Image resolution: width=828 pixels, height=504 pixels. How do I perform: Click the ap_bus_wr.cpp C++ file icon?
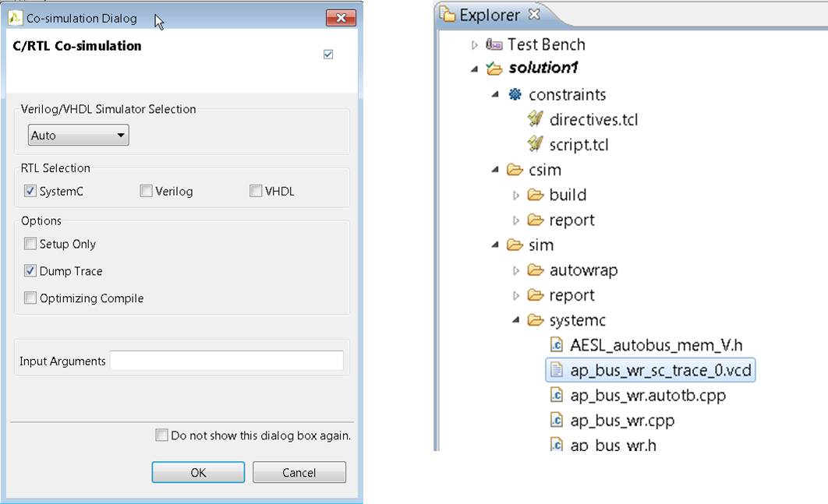[x=557, y=420]
